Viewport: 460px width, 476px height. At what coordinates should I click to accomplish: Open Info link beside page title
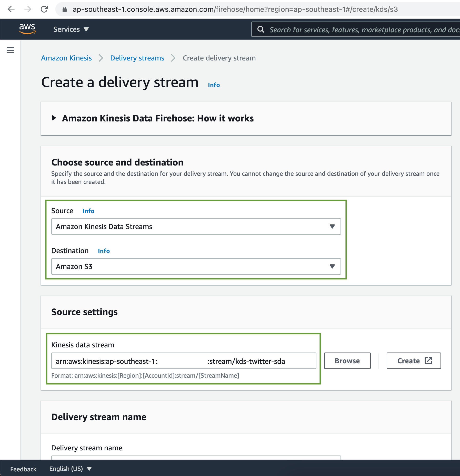click(x=214, y=85)
